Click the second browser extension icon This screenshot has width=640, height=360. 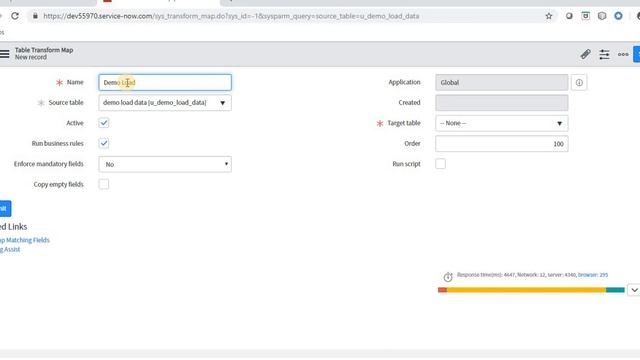[x=585, y=16]
